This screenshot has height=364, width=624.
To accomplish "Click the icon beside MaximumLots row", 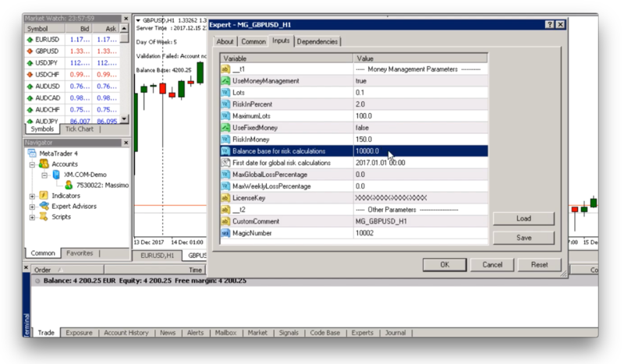I will click(225, 116).
